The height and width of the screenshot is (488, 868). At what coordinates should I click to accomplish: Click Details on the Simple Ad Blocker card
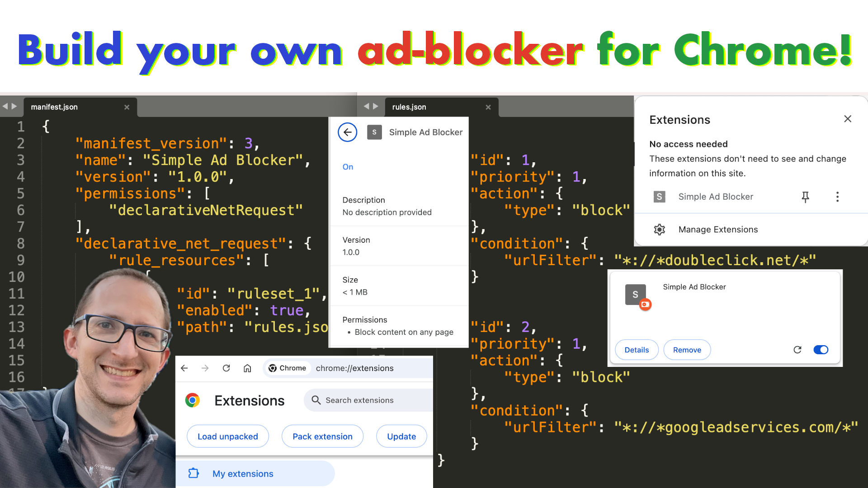[637, 349]
